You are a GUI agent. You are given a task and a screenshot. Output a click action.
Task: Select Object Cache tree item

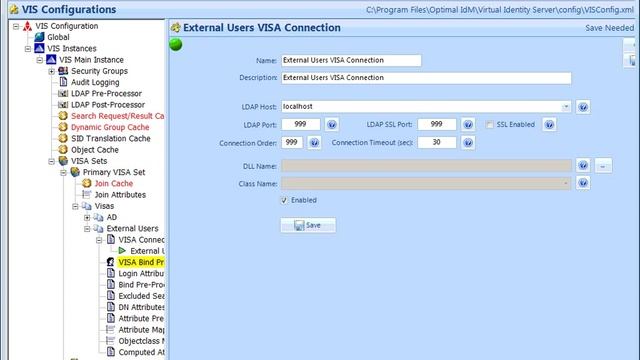pos(95,150)
